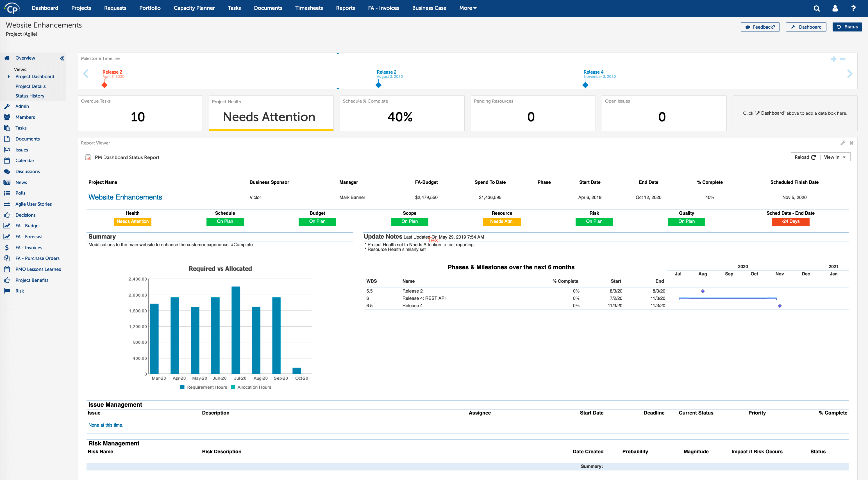Collapse the left sidebar with the chevron
The height and width of the screenshot is (480, 868).
pyautogui.click(x=62, y=58)
